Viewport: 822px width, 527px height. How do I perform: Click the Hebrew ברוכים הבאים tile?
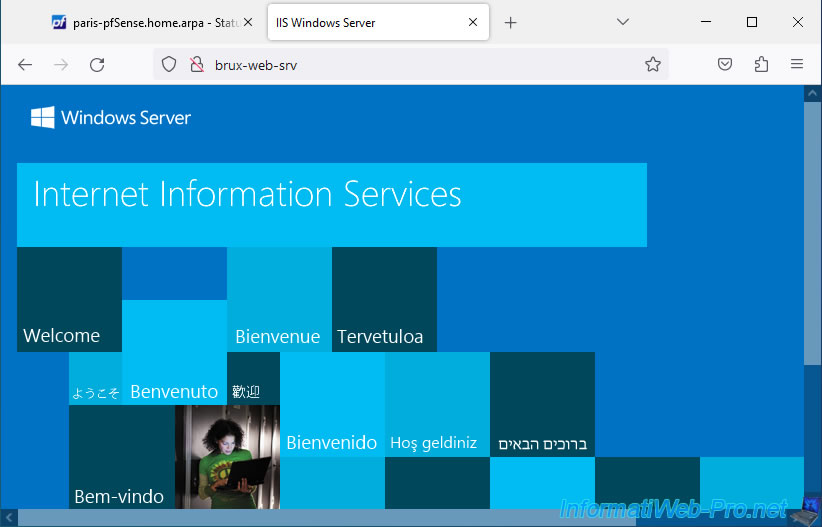[x=542, y=404]
